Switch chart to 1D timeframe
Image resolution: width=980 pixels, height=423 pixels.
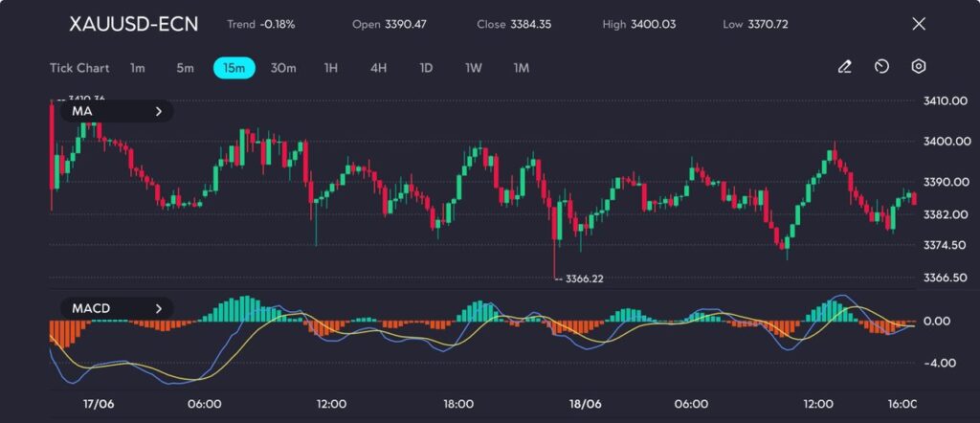426,68
